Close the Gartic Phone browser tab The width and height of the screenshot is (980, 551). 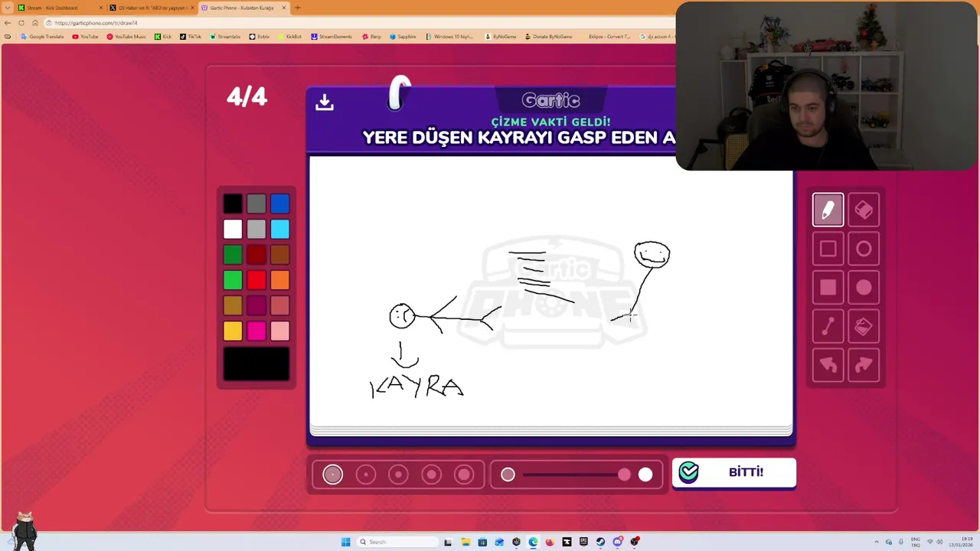click(x=284, y=8)
